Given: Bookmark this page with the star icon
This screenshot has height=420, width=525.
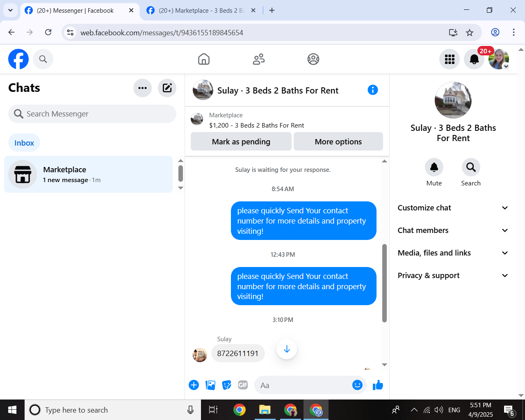Looking at the screenshot, I should point(470,32).
